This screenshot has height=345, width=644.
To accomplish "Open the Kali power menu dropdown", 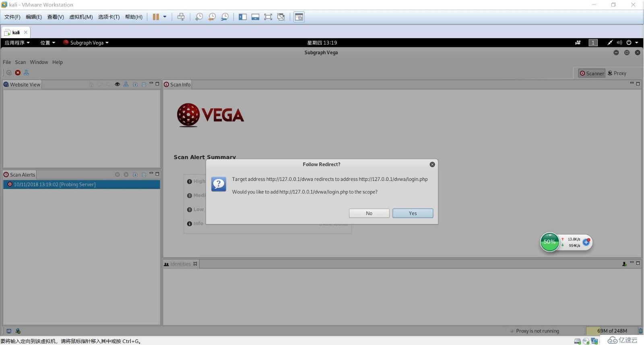I will (x=632, y=43).
